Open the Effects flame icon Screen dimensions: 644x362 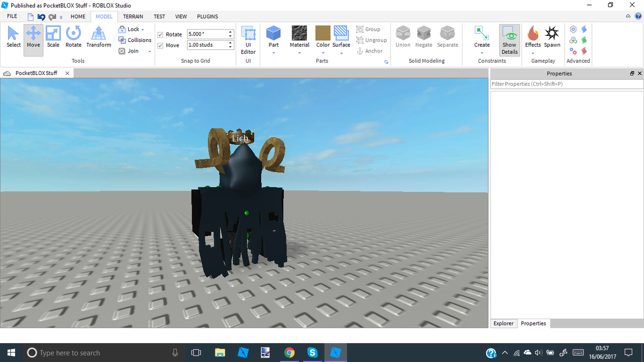coord(533,33)
